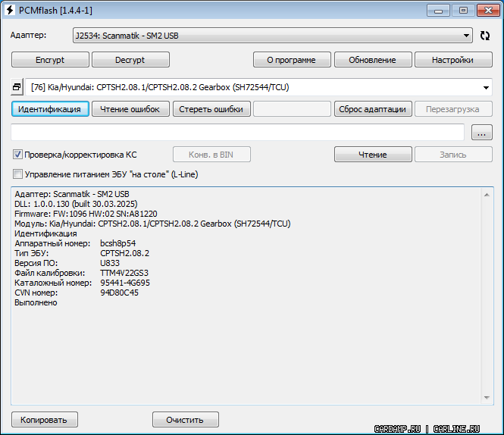Click the Адаптер: Scanmatik log line
The image size is (504, 435).
coord(72,194)
